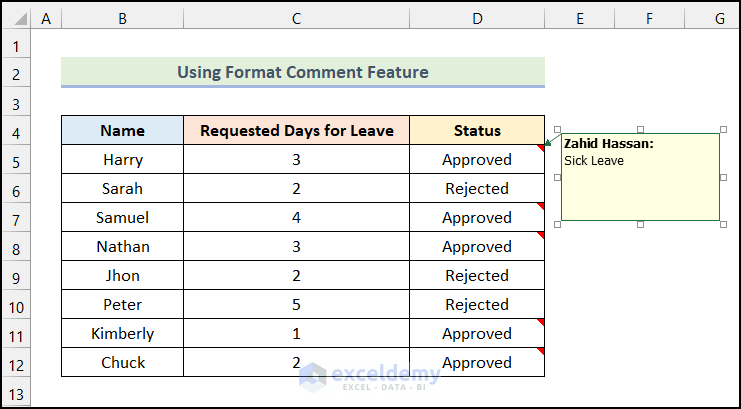Select column D header
Viewport: 741px width, 409px height.
tap(477, 18)
